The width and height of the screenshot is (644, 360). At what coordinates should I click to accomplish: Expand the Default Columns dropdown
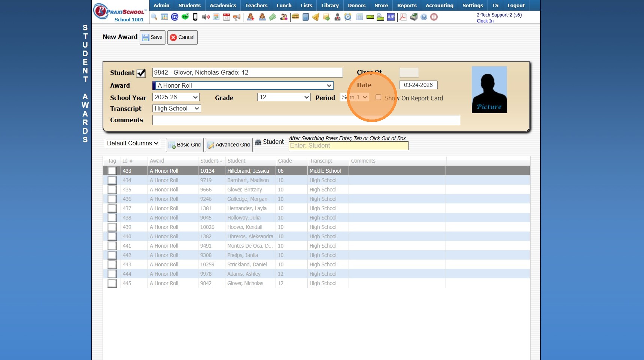click(133, 143)
